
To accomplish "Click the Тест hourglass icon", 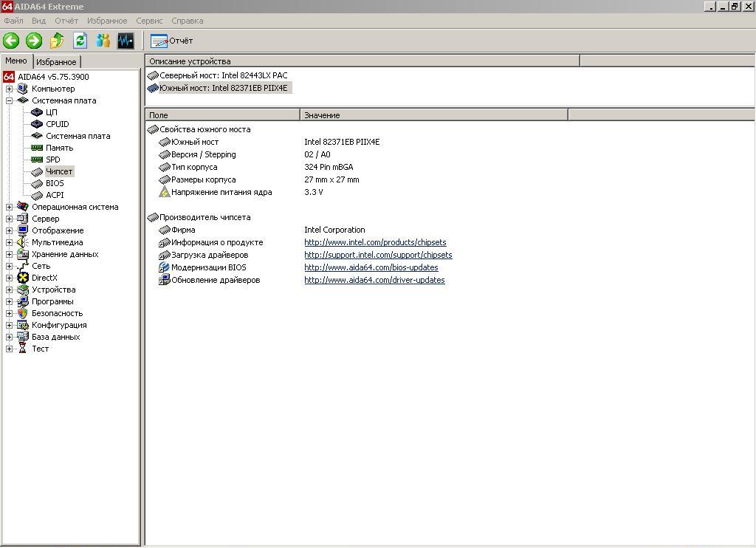I will click(23, 349).
